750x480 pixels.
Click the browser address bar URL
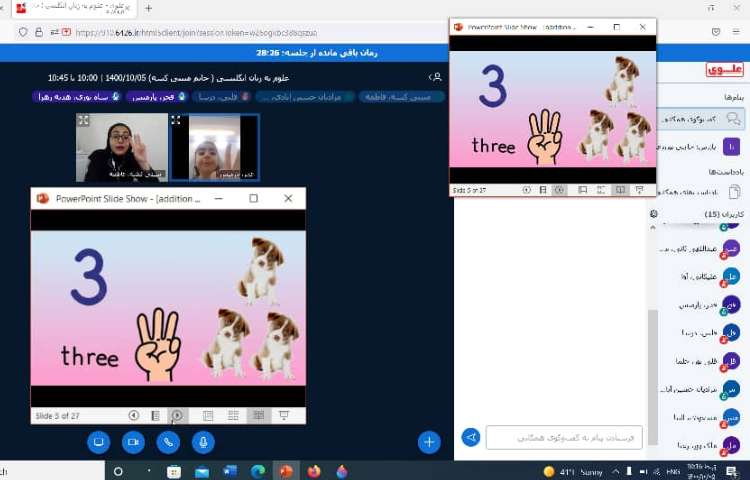point(200,31)
